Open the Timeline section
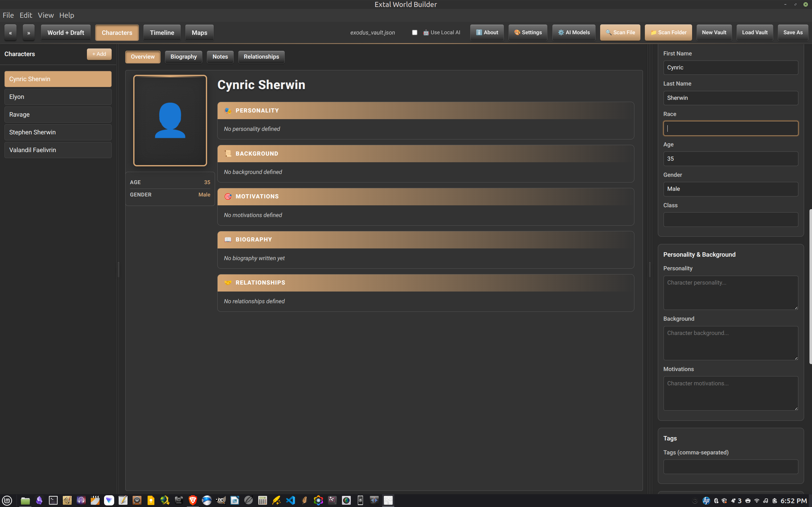The width and height of the screenshot is (812, 507). tap(162, 33)
